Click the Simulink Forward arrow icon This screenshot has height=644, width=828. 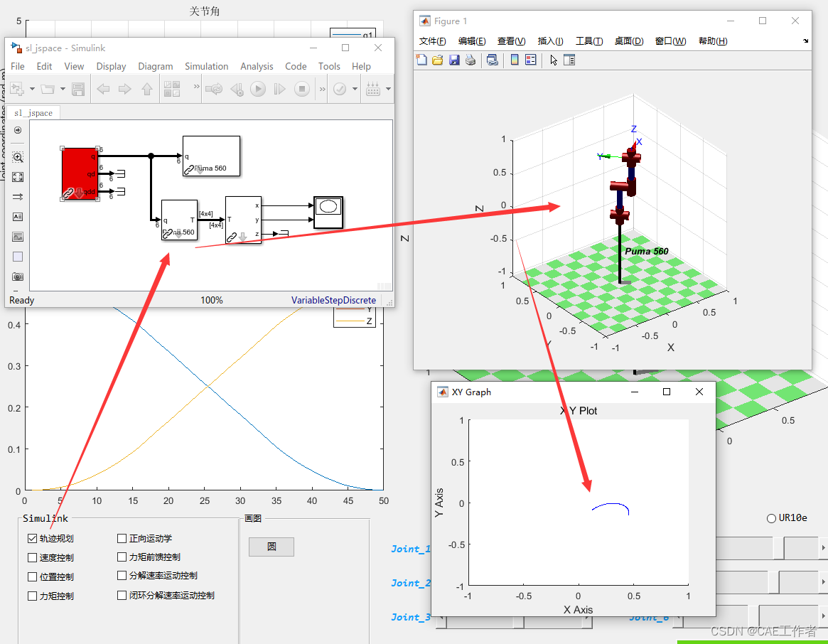(x=124, y=90)
